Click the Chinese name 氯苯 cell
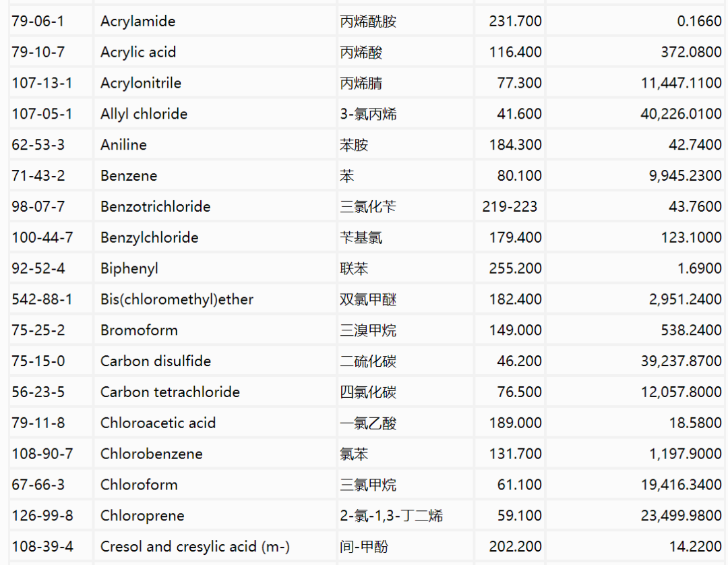Screen dimensions: 728x565 [x=354, y=454]
